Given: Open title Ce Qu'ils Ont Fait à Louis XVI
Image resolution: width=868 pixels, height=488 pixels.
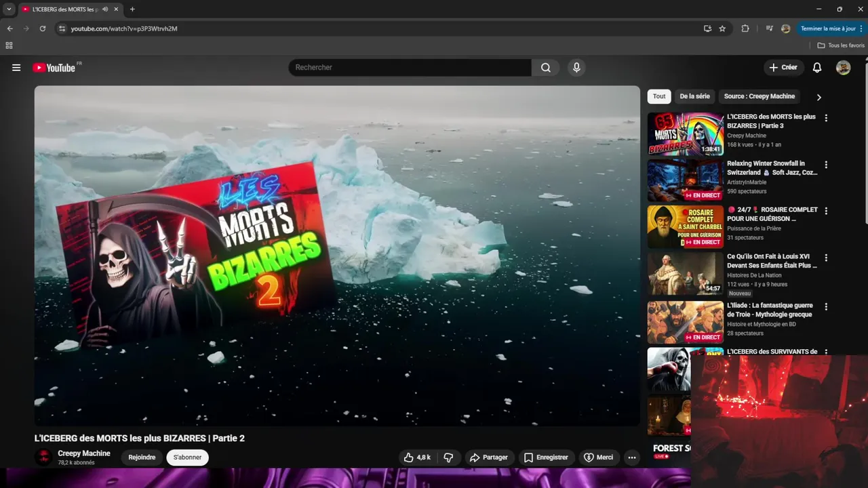Looking at the screenshot, I should coord(772,261).
